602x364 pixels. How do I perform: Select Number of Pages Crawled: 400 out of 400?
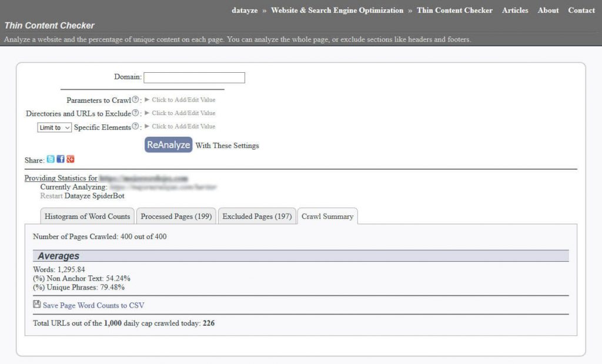[100, 236]
